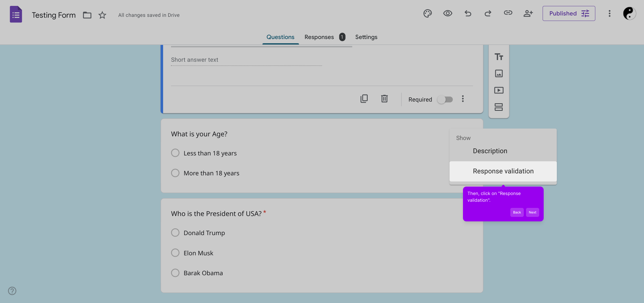Preview the form with eye icon
The height and width of the screenshot is (303, 644).
pyautogui.click(x=448, y=13)
